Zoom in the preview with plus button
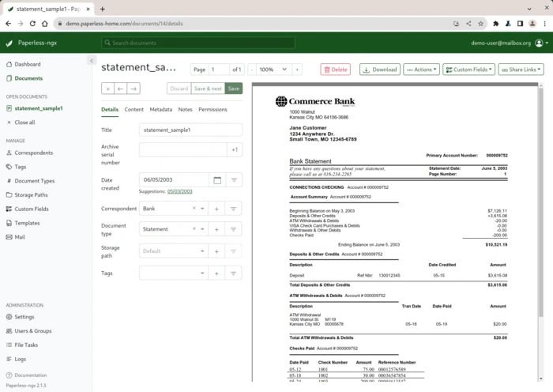The width and height of the screenshot is (553, 392). click(297, 70)
